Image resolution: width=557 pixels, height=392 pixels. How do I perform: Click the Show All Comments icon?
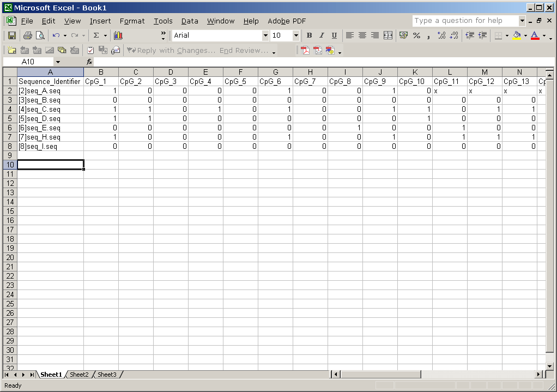[x=62, y=50]
